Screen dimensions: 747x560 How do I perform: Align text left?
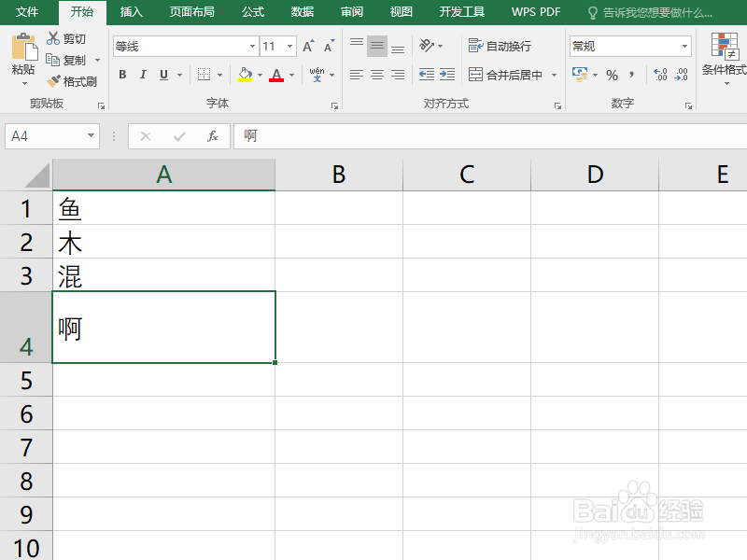pos(357,75)
